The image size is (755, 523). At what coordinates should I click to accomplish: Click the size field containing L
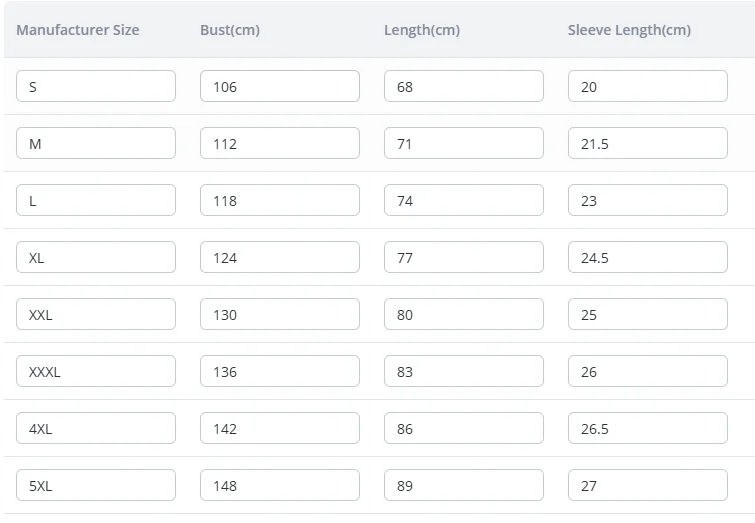(96, 200)
